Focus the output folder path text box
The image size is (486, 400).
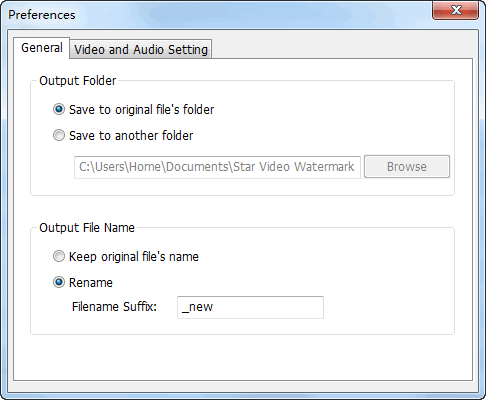point(217,167)
